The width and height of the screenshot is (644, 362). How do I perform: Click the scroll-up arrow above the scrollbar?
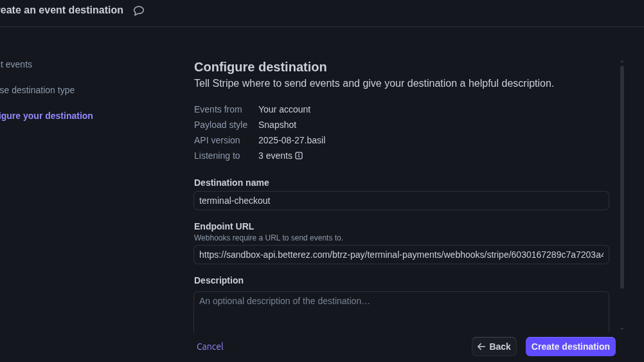(622, 62)
